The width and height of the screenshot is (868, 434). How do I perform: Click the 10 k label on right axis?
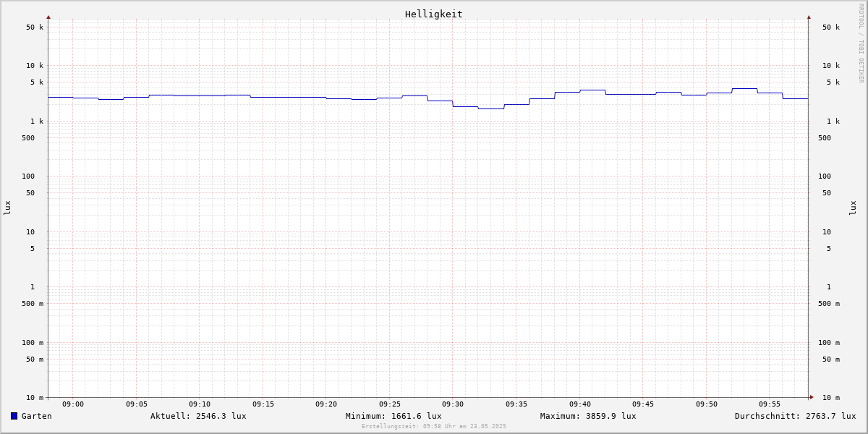[831, 66]
